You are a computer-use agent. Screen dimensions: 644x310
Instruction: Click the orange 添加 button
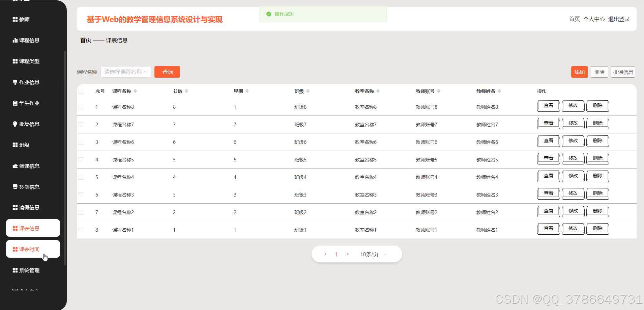(580, 72)
